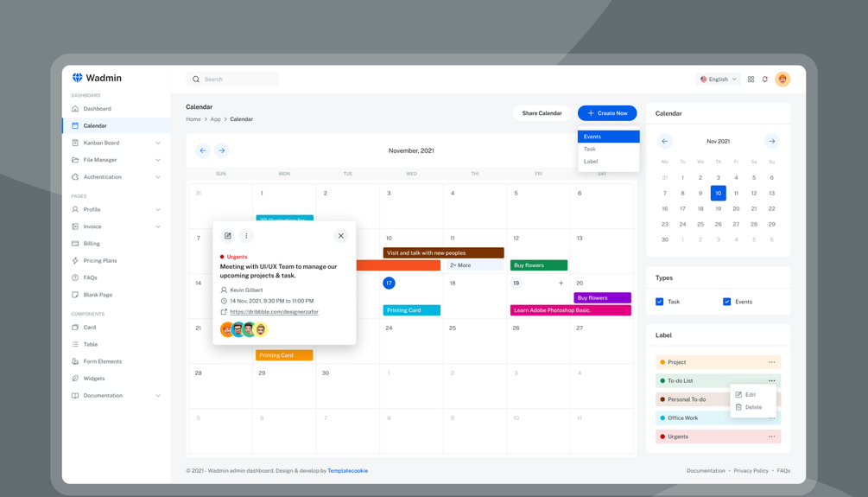Expand the File Manager submenu chevron

pyautogui.click(x=158, y=160)
